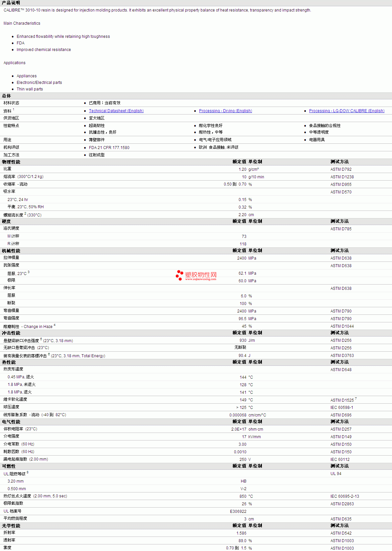Click the '电气/电子应用领域' use text
The height and width of the screenshot is (551, 392).
coord(215,140)
